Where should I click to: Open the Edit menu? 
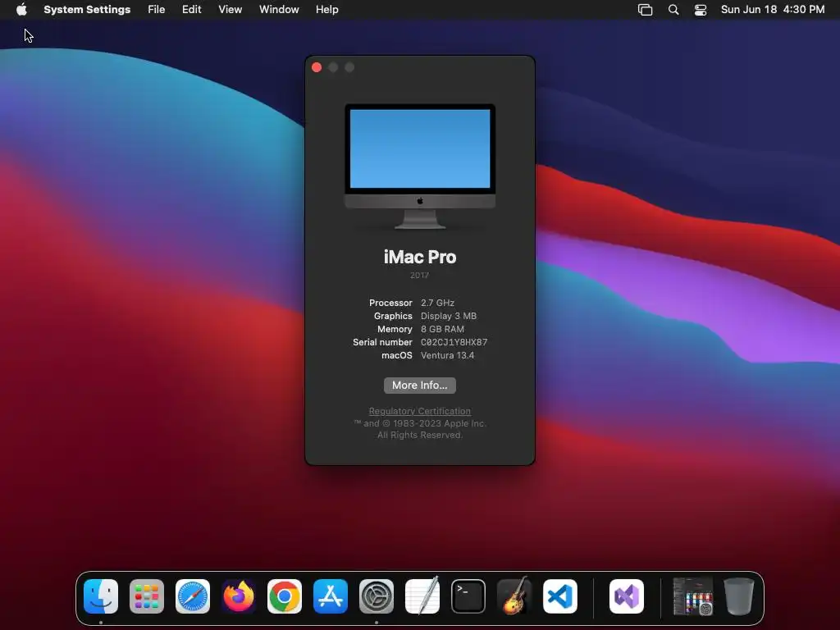pos(191,10)
